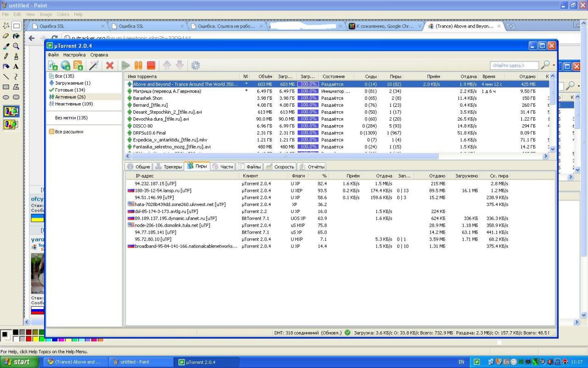Select the Загружаемые (1) category
The height and width of the screenshot is (368, 588).
tap(72, 83)
